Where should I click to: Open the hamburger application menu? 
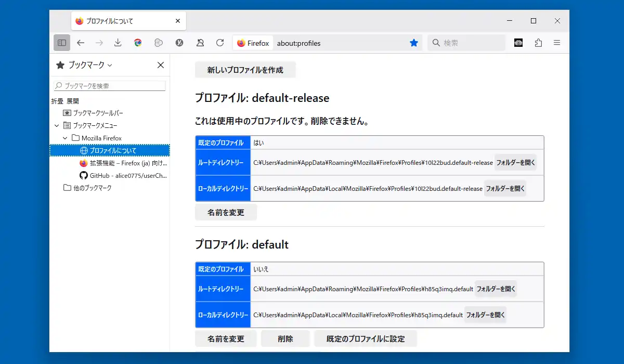pyautogui.click(x=557, y=43)
